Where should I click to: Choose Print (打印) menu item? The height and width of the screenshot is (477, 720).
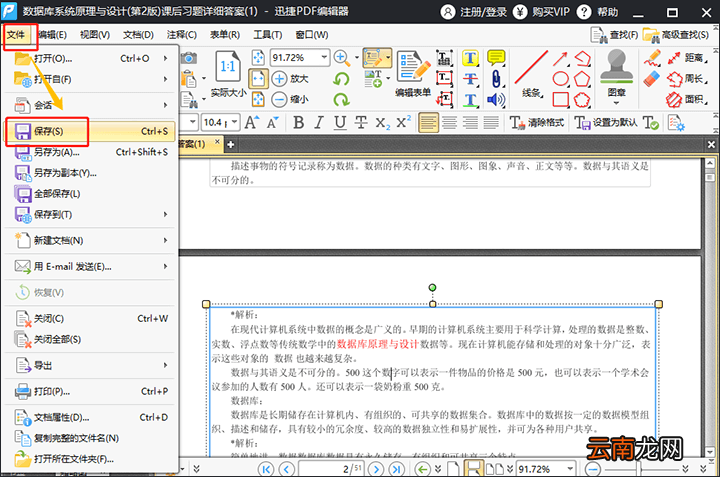pyautogui.click(x=90, y=392)
